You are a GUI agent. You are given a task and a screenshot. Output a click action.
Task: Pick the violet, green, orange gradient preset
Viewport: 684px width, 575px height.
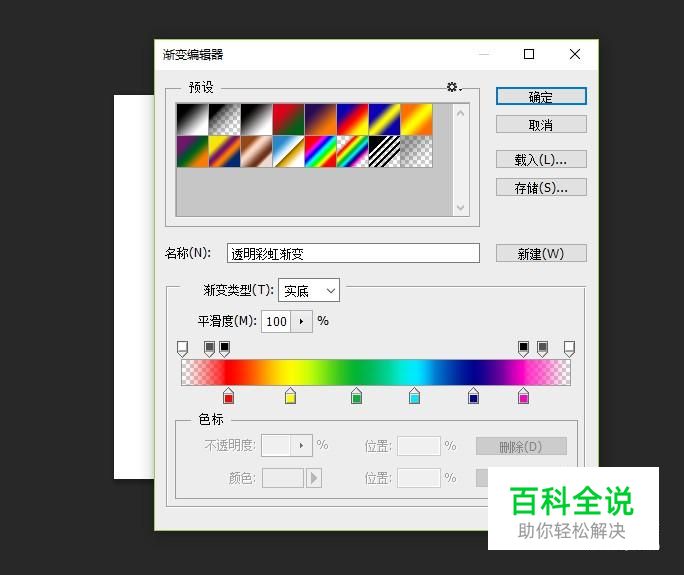192,151
